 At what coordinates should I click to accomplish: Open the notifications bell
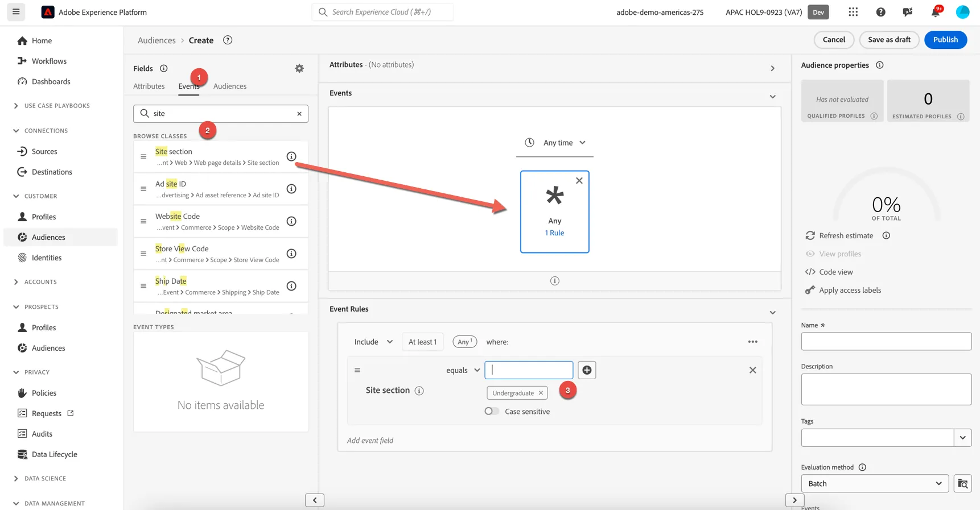pyautogui.click(x=935, y=12)
